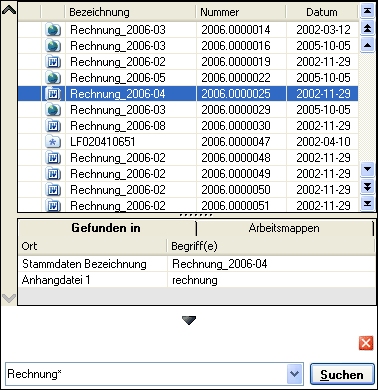Click the page-up double arrow button

[367, 28]
